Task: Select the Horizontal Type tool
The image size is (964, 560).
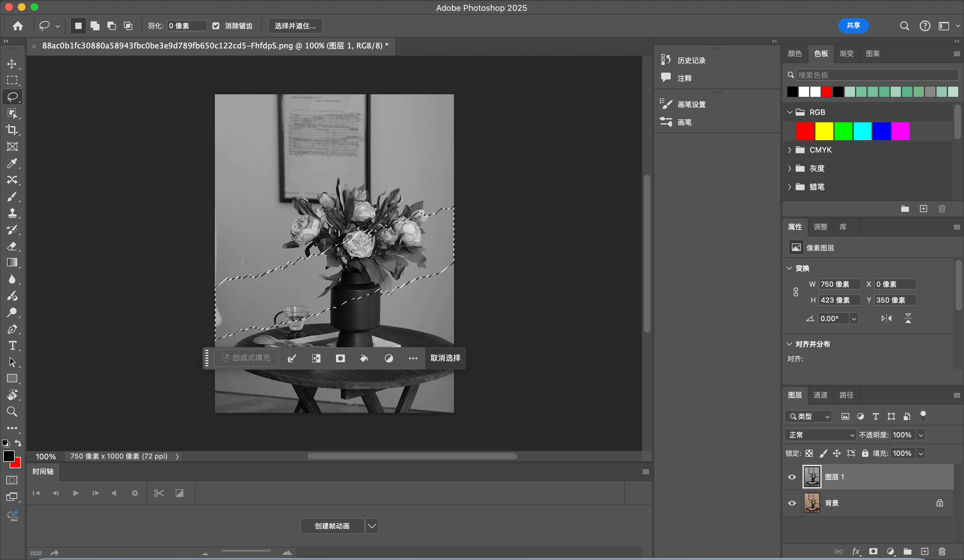Action: (x=12, y=346)
